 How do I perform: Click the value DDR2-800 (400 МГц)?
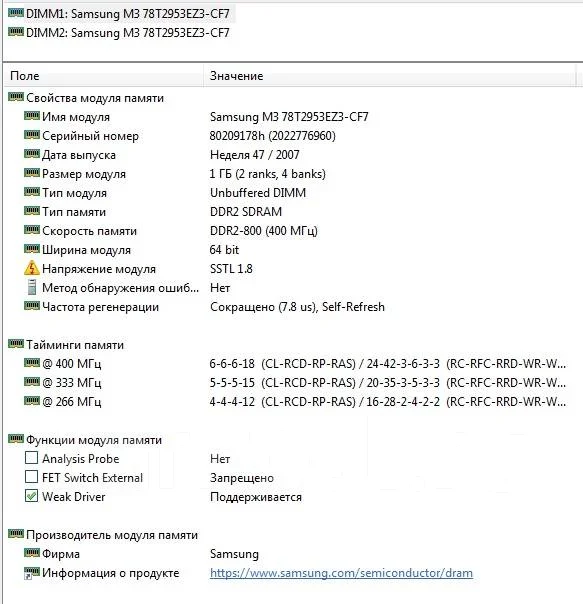coord(264,231)
